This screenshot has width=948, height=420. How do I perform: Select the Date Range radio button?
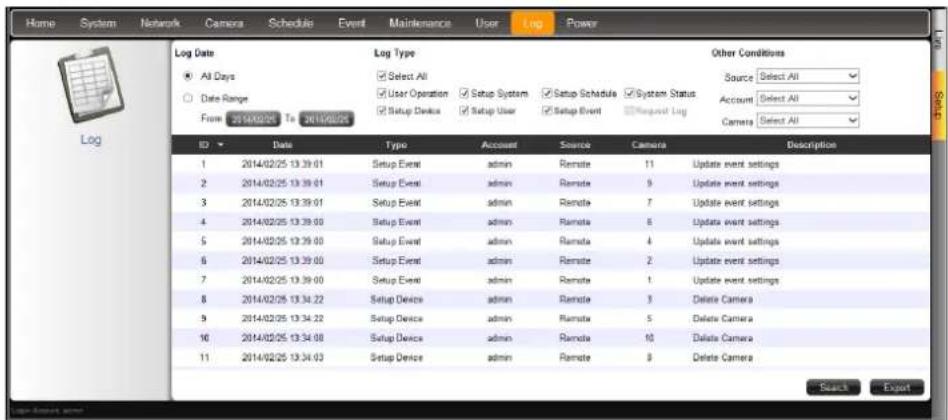188,98
